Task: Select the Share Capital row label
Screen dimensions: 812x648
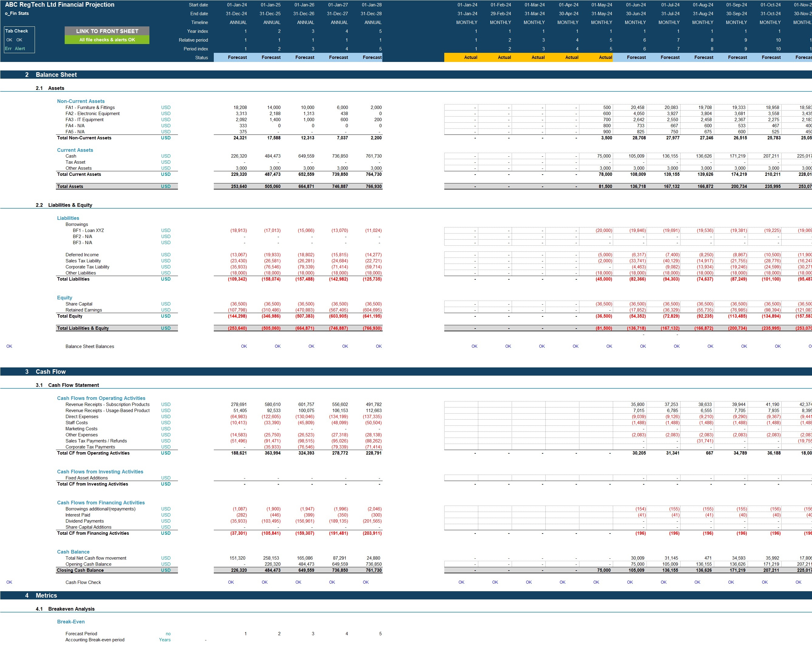Action: 79,304
